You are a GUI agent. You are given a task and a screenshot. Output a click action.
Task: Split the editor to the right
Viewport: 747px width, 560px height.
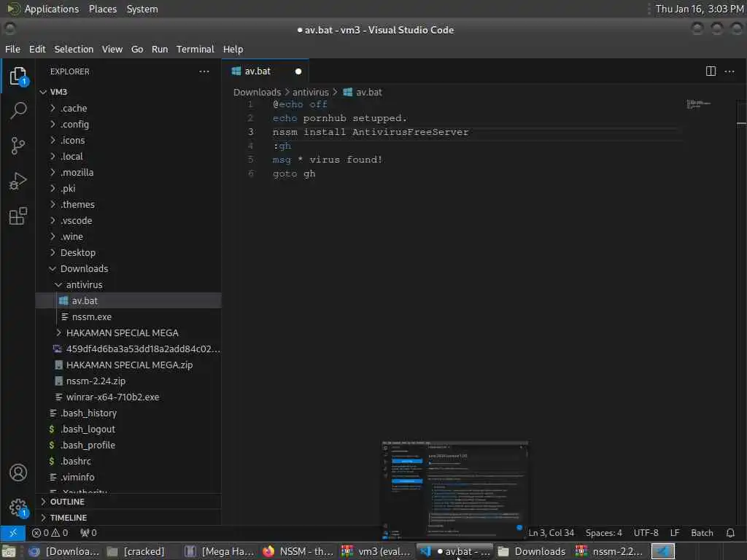point(711,71)
